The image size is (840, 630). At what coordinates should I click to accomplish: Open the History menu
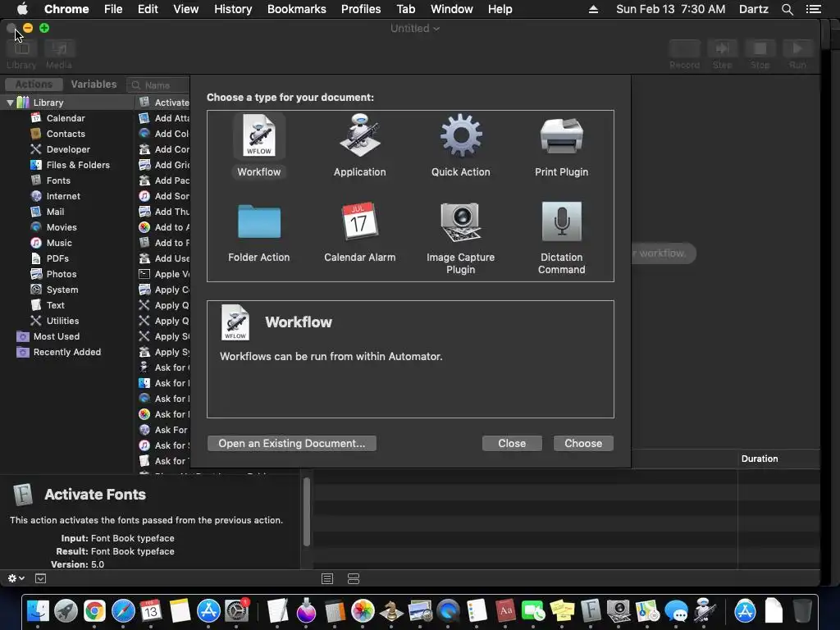[233, 9]
